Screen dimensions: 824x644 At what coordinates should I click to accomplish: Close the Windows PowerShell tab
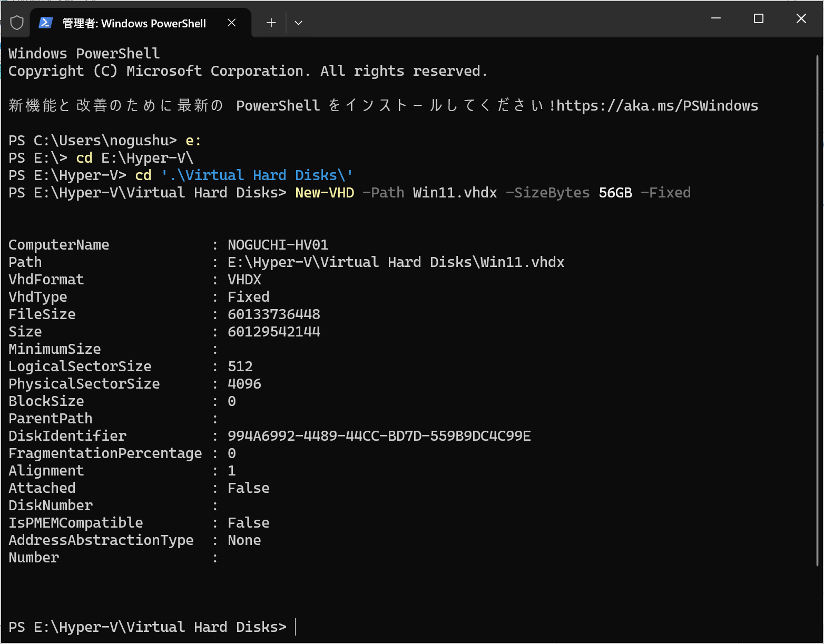(231, 23)
